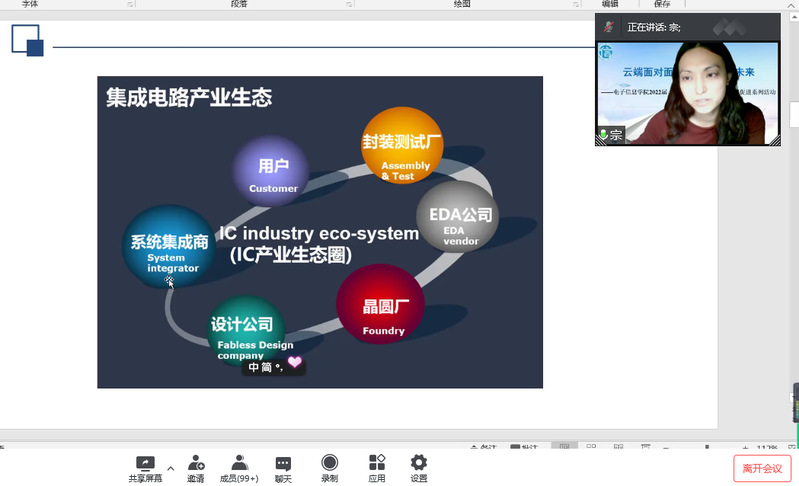Click the Share Screen (共享屏幕) icon
The image size is (799, 486).
(145, 463)
